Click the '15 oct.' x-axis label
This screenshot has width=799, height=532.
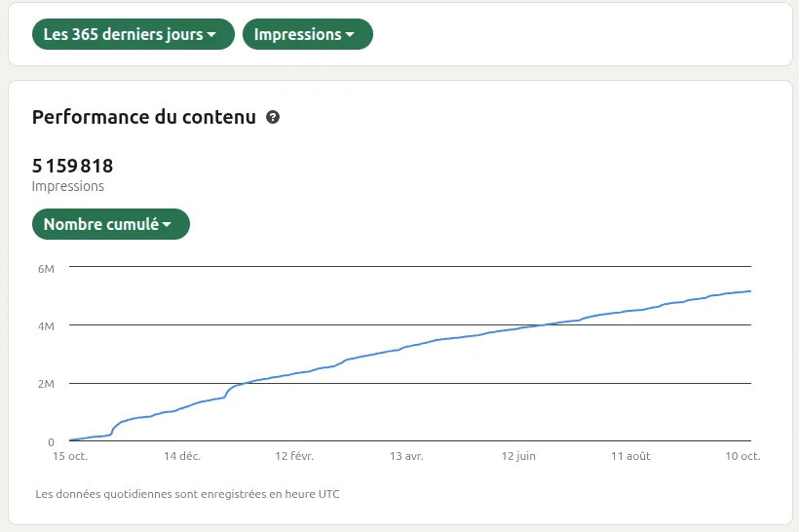point(70,456)
